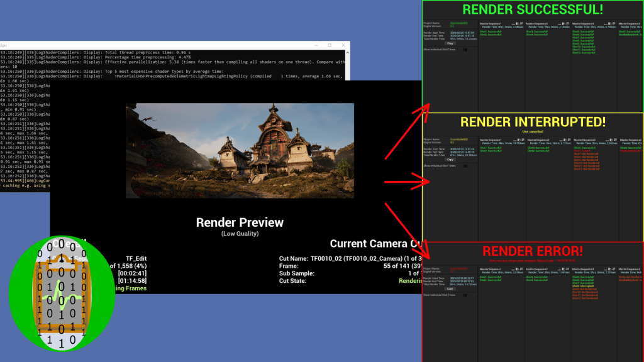Screen dimensions: 644x362
Task: Click list icon for MasterSequence2 in Render Successful panel
Action: [567, 24]
